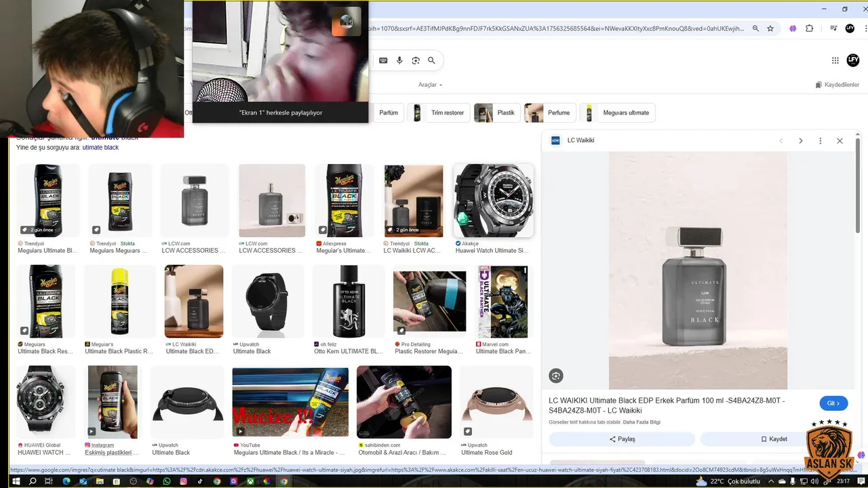
Task: Show previous image in preview panel
Action: [781, 141]
